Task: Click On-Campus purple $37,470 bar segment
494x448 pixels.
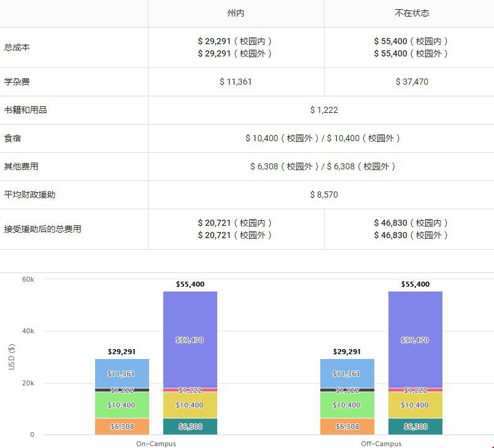Action: tap(190, 340)
